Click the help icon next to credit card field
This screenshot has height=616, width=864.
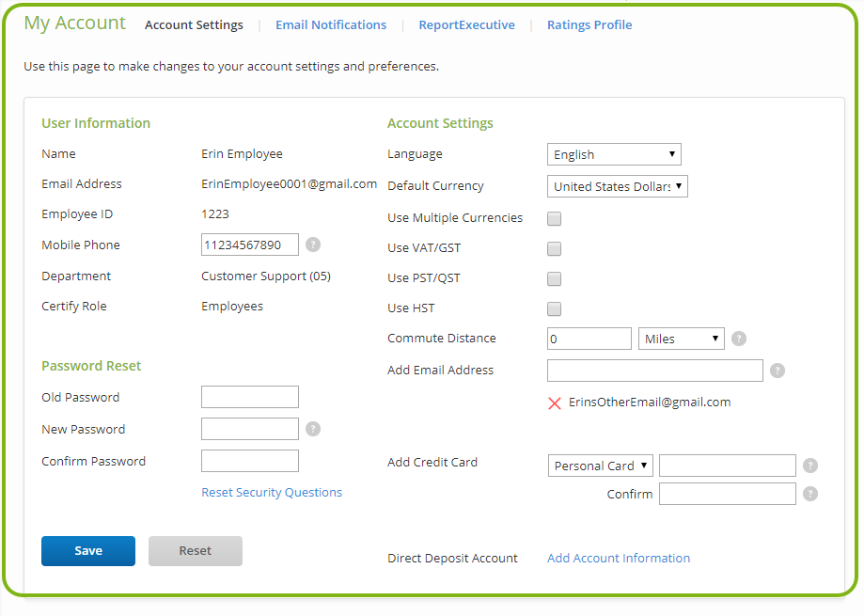pos(809,466)
